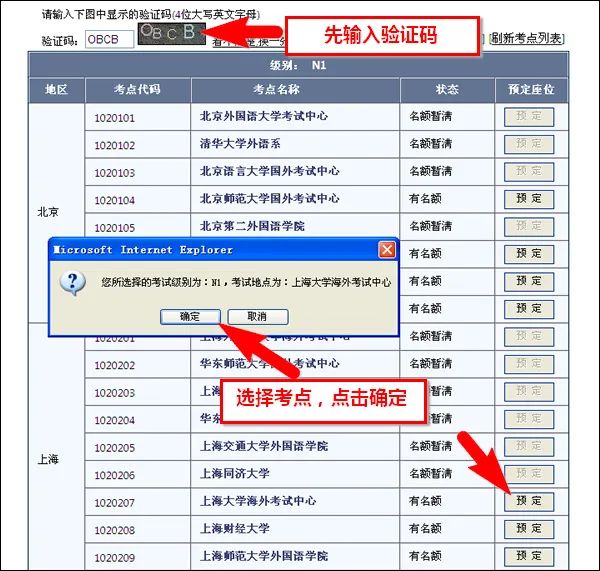The height and width of the screenshot is (571, 600).
Task: Click disabled 预定 for 上海交通大学外国语学院
Action: (529, 447)
